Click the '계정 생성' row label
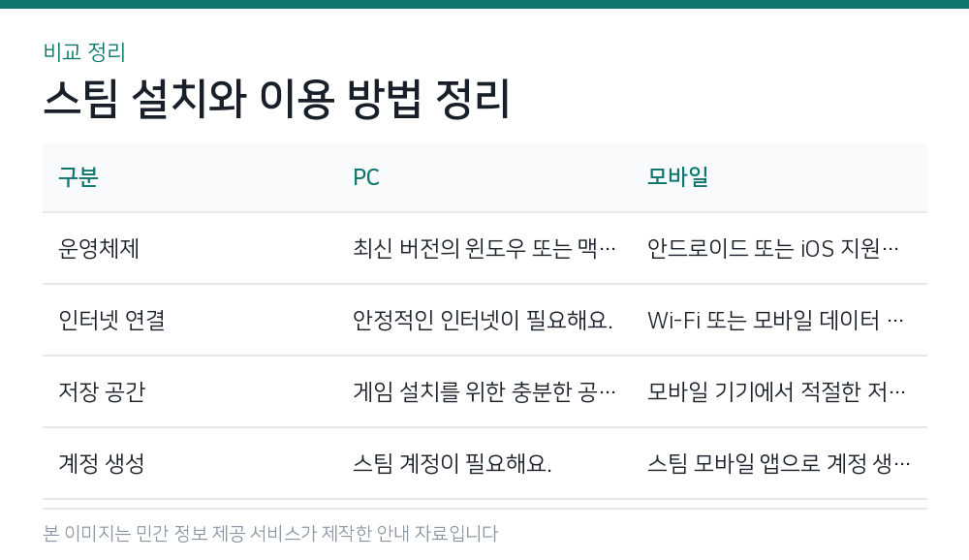The height and width of the screenshot is (560, 969). [102, 463]
